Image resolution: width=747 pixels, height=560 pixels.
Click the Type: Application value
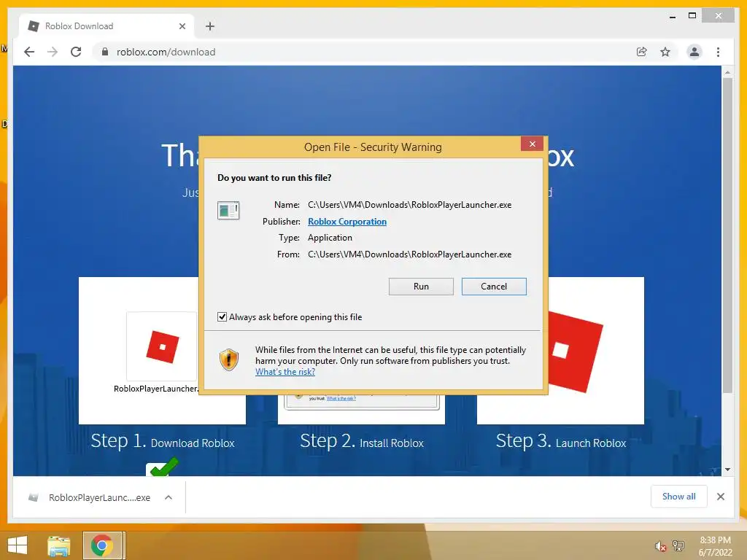point(330,238)
